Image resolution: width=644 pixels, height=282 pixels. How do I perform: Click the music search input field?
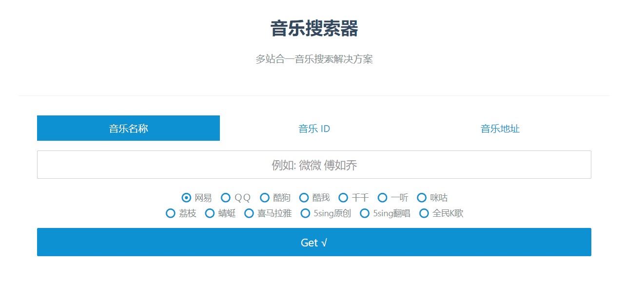coord(314,165)
